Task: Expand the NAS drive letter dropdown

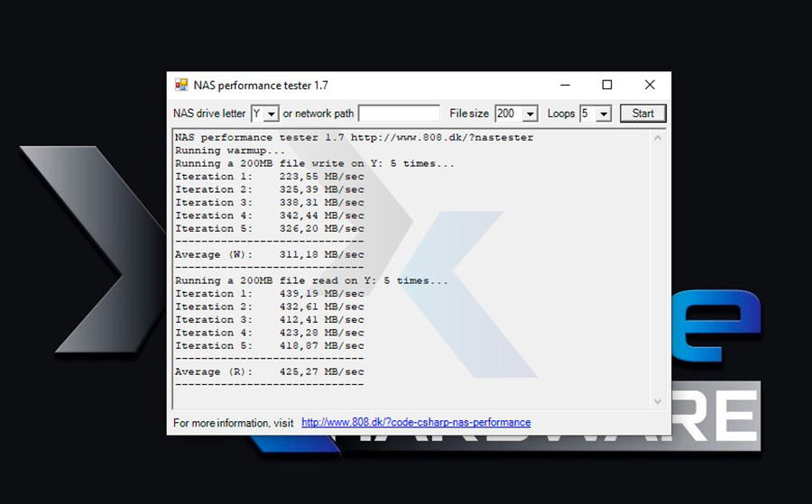Action: click(272, 114)
